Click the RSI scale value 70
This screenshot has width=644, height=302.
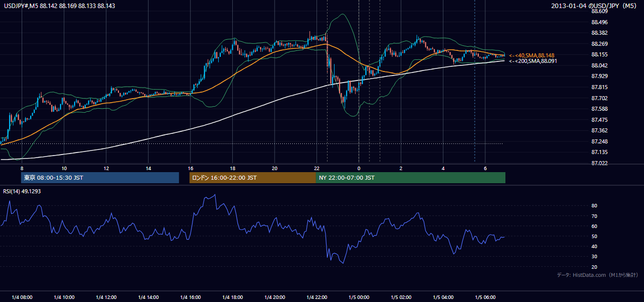pos(595,216)
